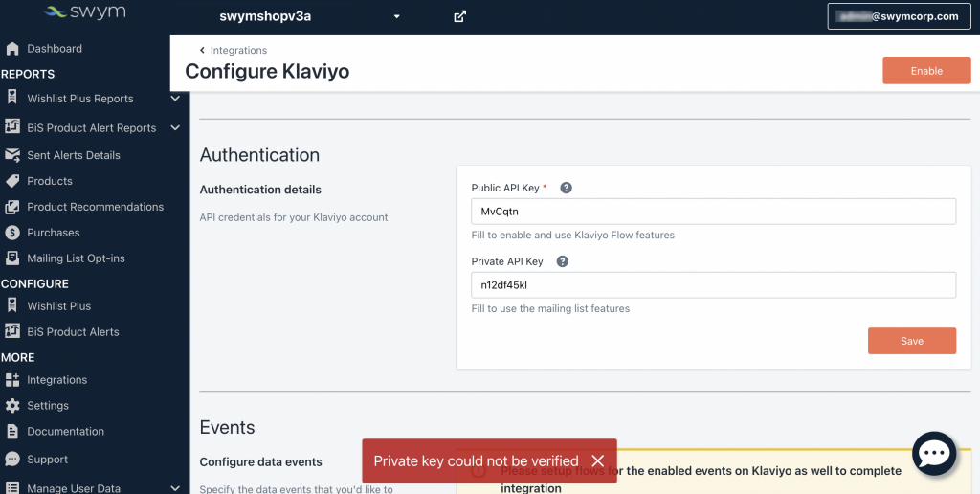This screenshot has height=494, width=980.
Task: Open the live chat widget
Action: pos(934,454)
